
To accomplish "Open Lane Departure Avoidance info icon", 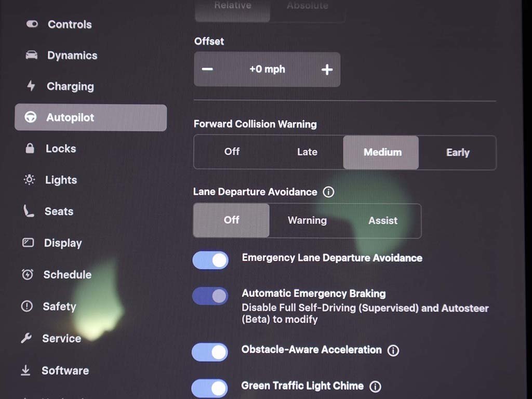I will pyautogui.click(x=328, y=192).
